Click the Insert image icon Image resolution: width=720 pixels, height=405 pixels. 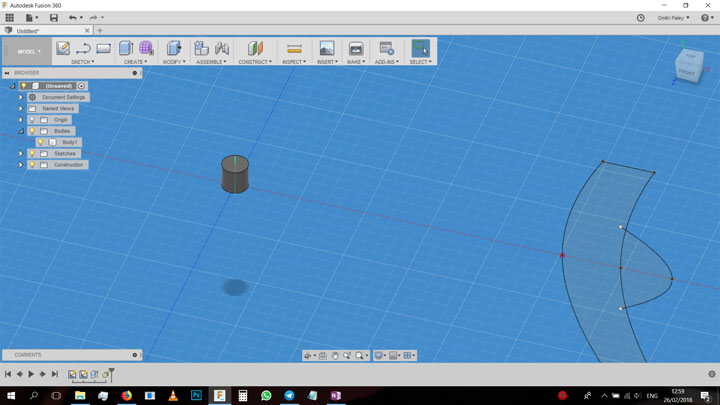point(327,48)
